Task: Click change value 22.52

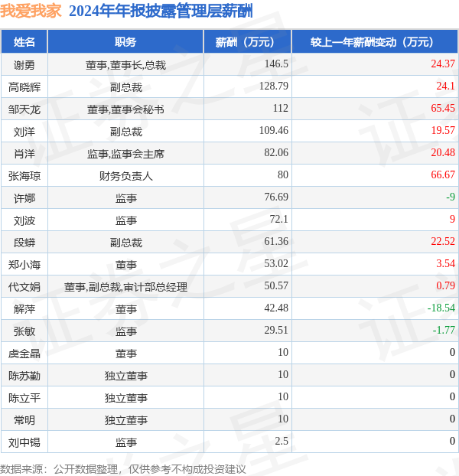Action: [x=443, y=241]
